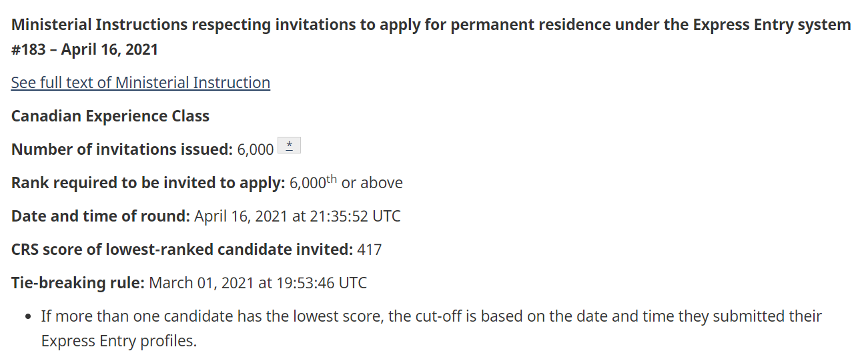Screen dimensions: 868x361
Task: Click the '#183 – April 16, 2021' heading line
Action: (85, 50)
